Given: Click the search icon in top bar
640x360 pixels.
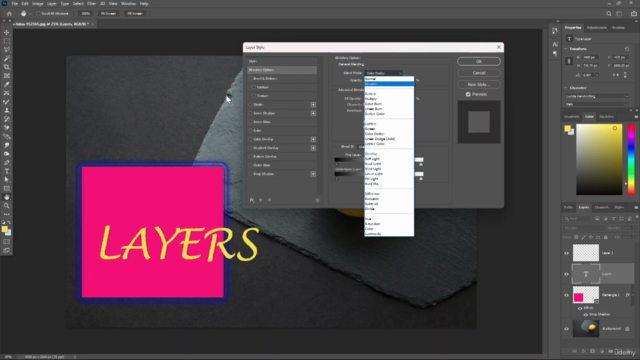Looking at the screenshot, I should tap(609, 13).
